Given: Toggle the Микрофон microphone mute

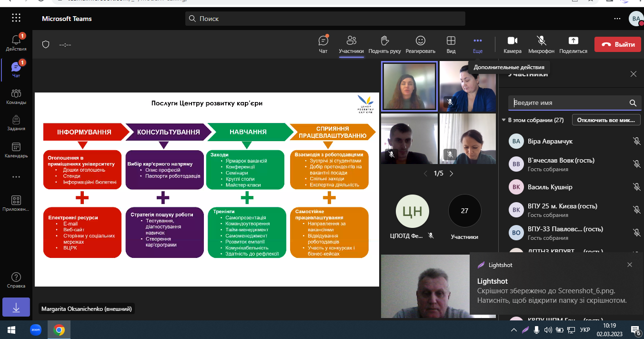Looking at the screenshot, I should point(541,44).
